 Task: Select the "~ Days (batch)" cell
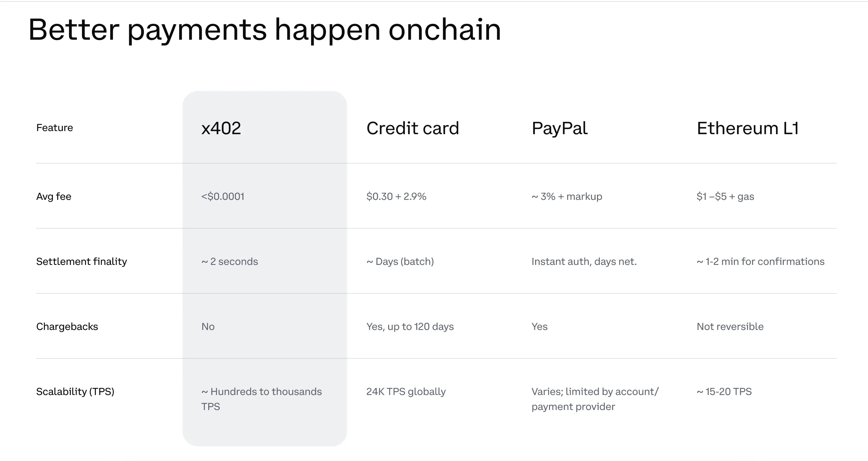pyautogui.click(x=400, y=261)
